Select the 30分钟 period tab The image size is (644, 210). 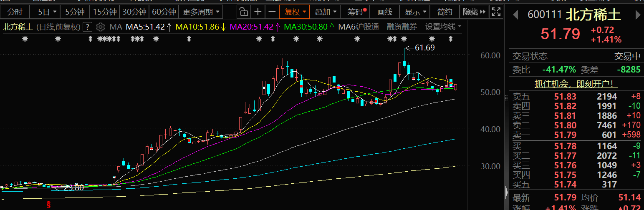134,12
